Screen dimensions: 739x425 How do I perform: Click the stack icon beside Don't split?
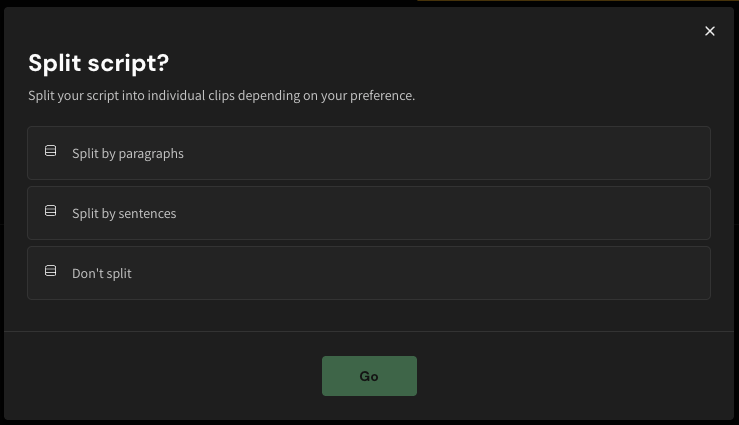coord(50,272)
